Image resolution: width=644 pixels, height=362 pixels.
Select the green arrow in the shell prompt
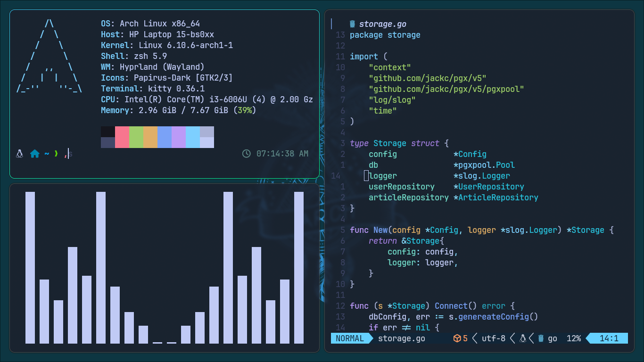pos(56,154)
